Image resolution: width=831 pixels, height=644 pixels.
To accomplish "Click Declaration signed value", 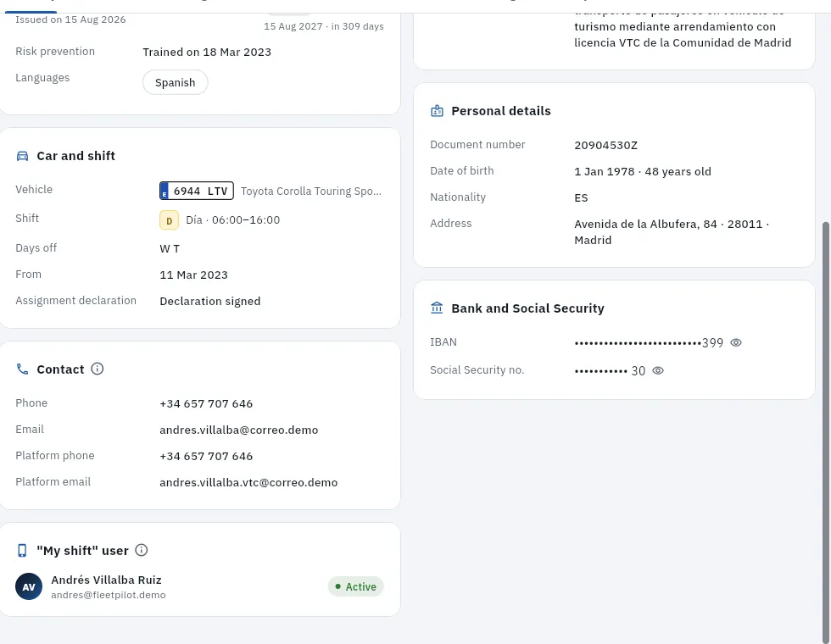I will click(210, 302).
